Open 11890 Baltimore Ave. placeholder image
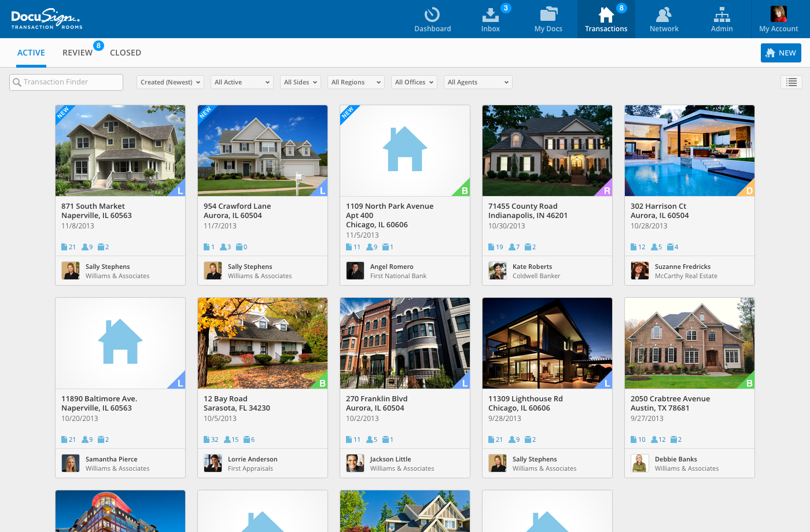810x532 pixels. (120, 343)
